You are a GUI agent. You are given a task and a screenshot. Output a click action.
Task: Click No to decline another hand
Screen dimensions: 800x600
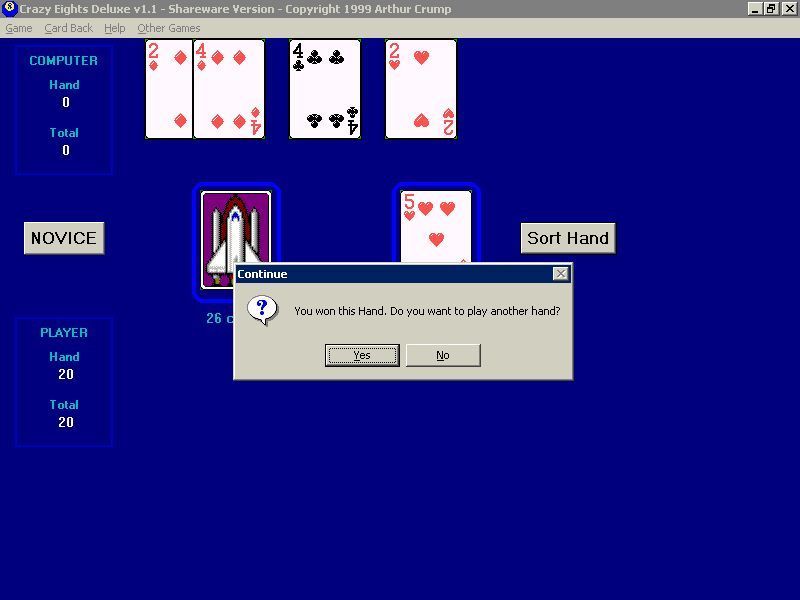point(443,354)
